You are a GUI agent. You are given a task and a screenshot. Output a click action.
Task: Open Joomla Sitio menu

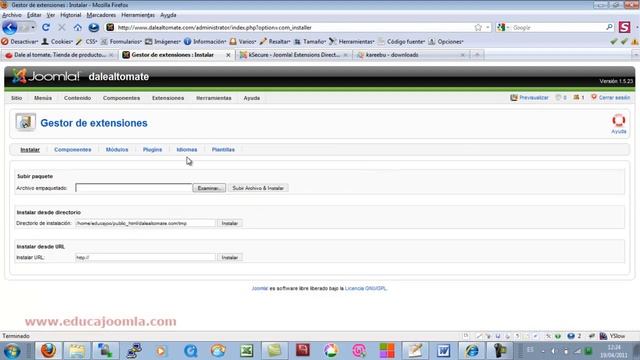pyautogui.click(x=17, y=98)
